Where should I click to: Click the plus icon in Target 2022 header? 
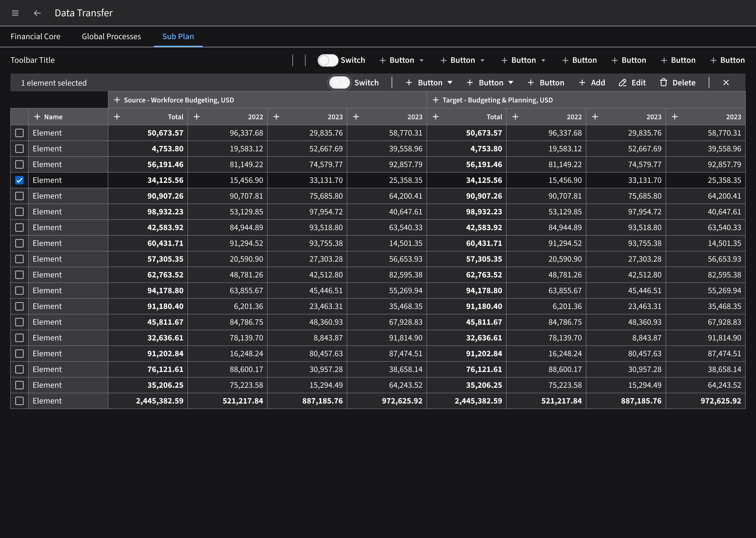(515, 117)
